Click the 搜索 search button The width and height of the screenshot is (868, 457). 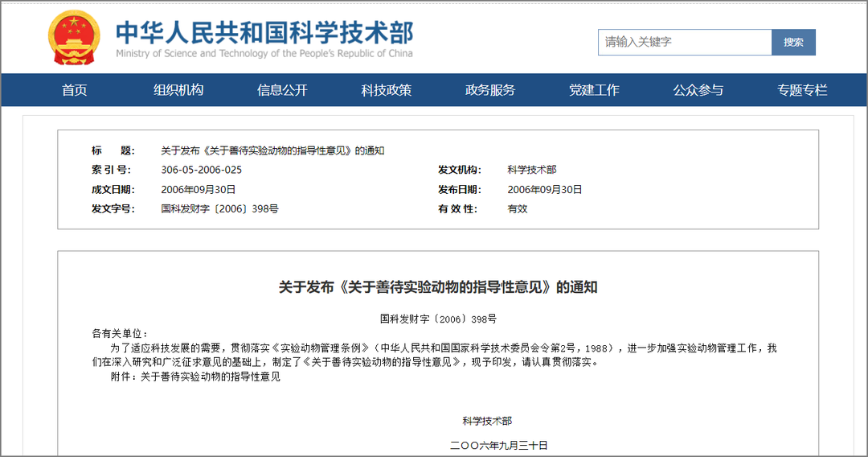793,42
